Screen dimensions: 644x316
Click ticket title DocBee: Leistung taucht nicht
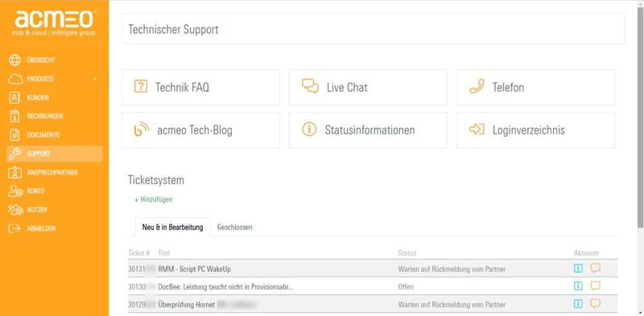coord(225,287)
